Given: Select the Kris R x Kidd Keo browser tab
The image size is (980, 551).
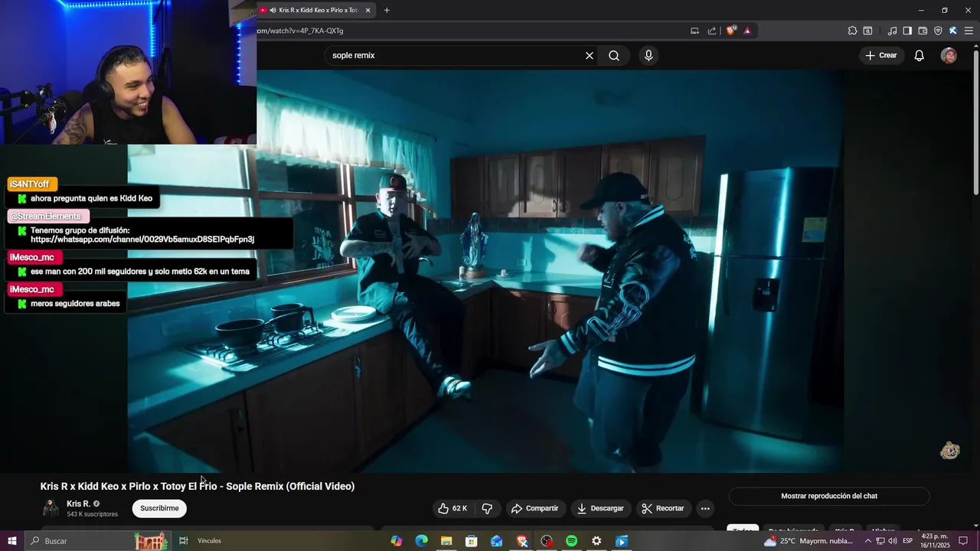Looking at the screenshot, I should [315, 10].
